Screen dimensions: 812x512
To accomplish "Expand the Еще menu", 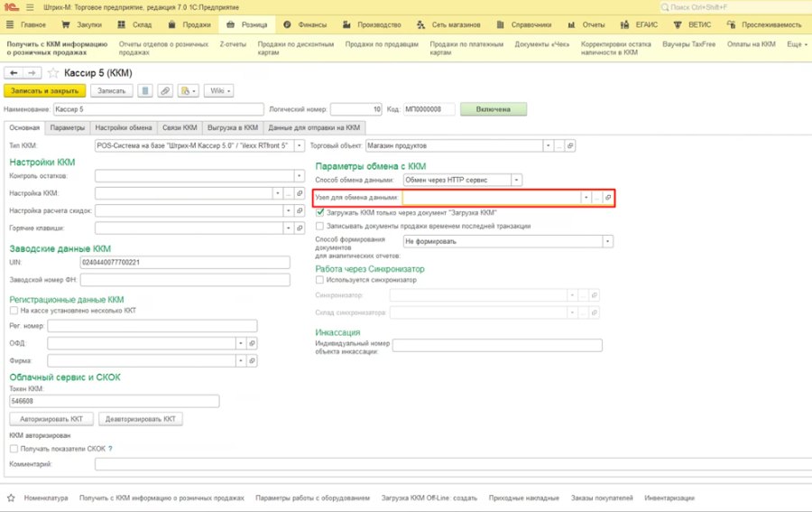I will point(797,44).
